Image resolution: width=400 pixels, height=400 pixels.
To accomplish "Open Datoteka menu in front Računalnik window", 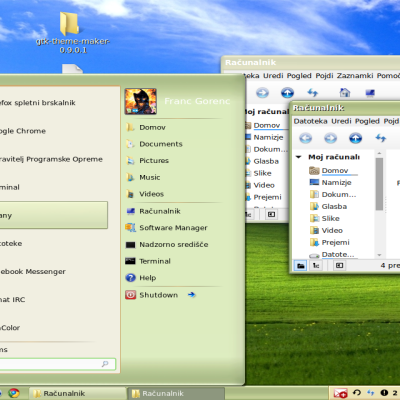I will [310, 121].
